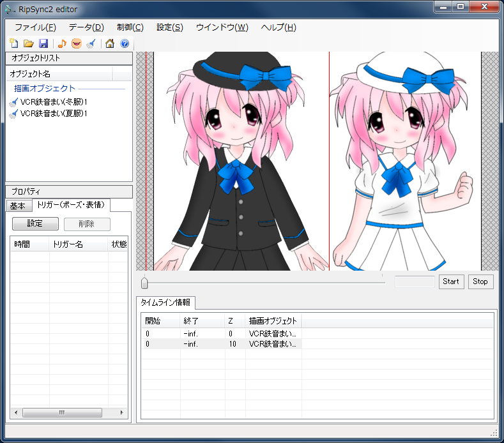Click the トリガー名 column header

[79, 244]
